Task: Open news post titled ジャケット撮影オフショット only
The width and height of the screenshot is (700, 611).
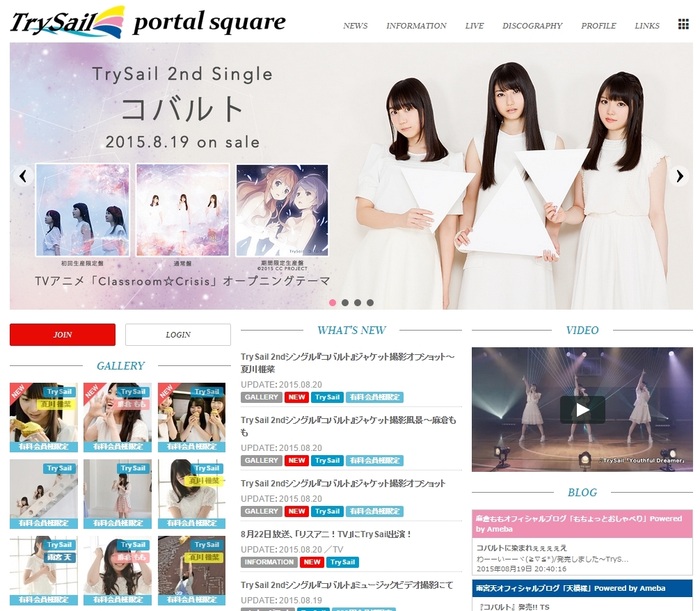Action: 343,483
